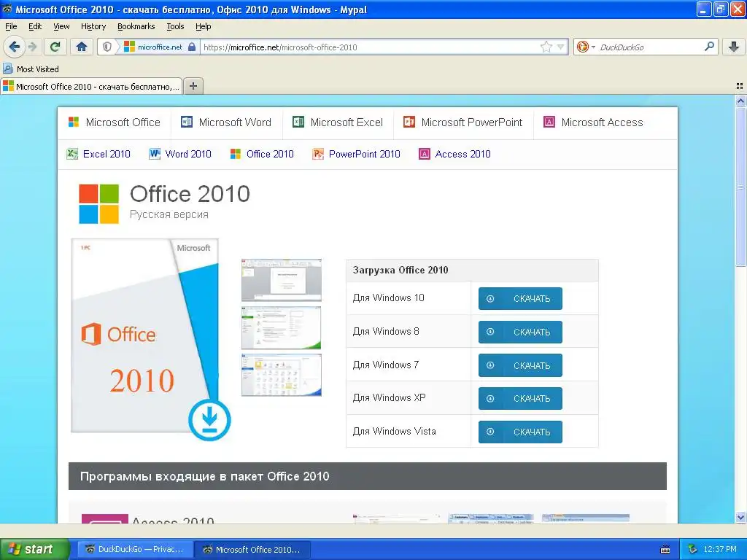747x560 pixels.
Task: Open the second Office screenshot thumbnail
Action: pos(281,327)
